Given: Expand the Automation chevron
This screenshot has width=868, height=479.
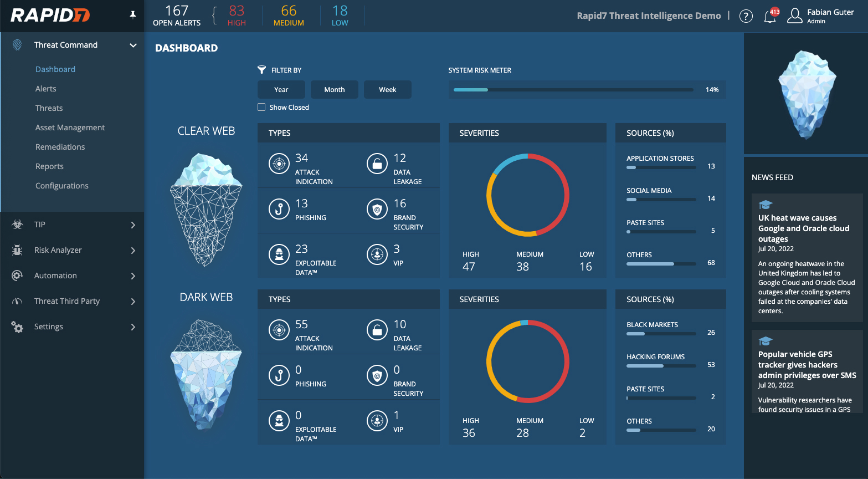Looking at the screenshot, I should 133,276.
